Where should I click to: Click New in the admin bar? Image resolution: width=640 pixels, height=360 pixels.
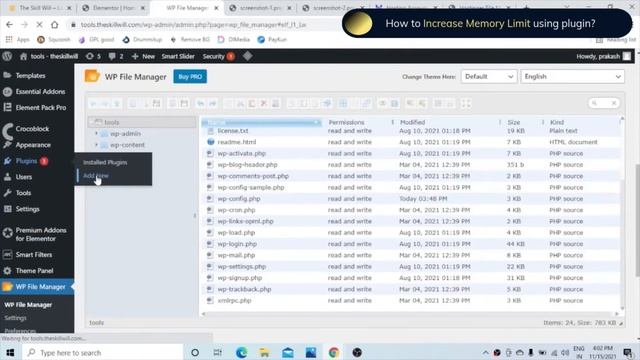point(143,56)
